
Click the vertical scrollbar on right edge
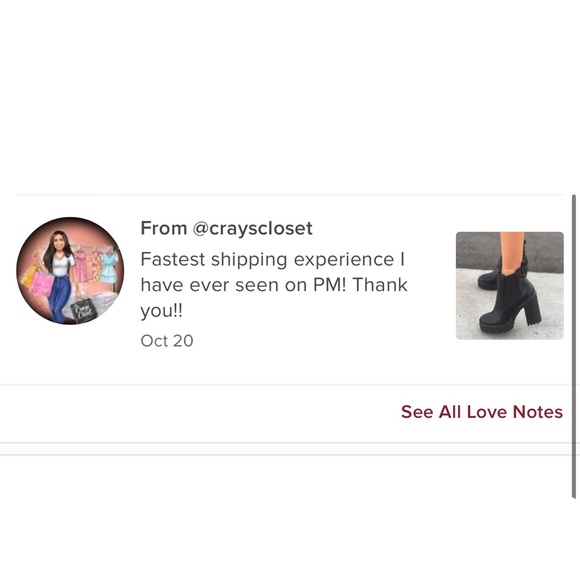pyautogui.click(x=574, y=347)
